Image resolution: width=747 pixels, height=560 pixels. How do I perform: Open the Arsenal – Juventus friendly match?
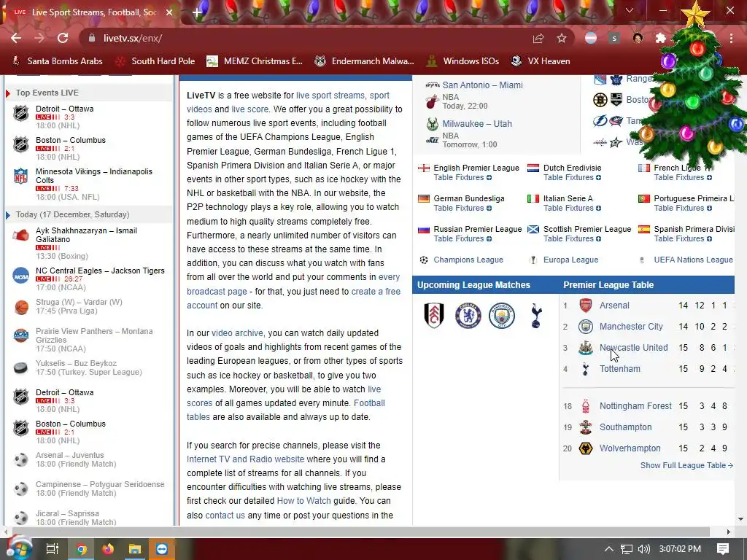69,455
